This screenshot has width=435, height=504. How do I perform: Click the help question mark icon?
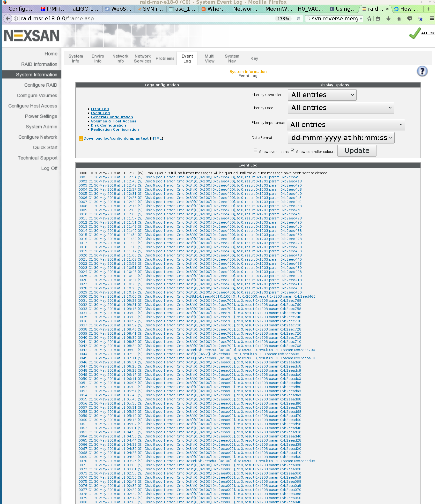click(422, 72)
